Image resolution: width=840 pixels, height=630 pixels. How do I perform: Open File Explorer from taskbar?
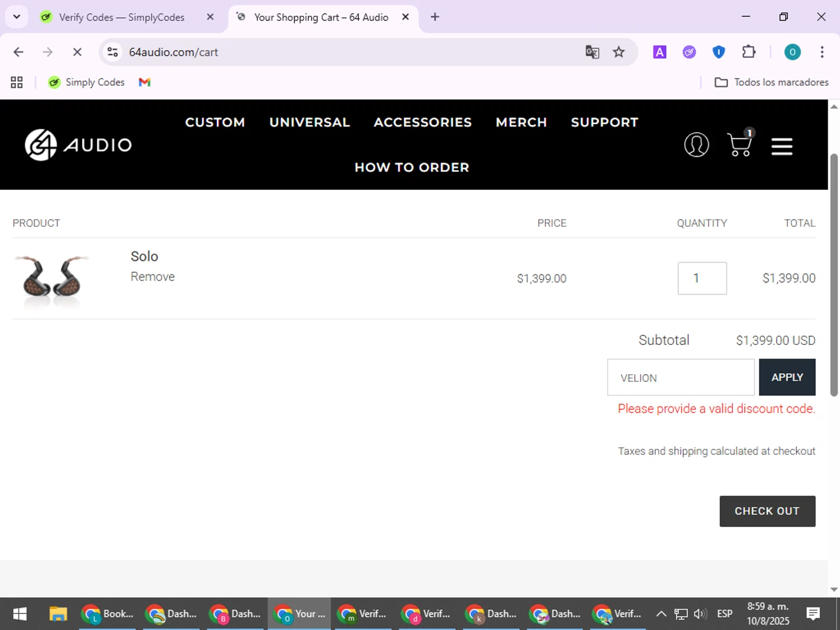click(x=58, y=614)
